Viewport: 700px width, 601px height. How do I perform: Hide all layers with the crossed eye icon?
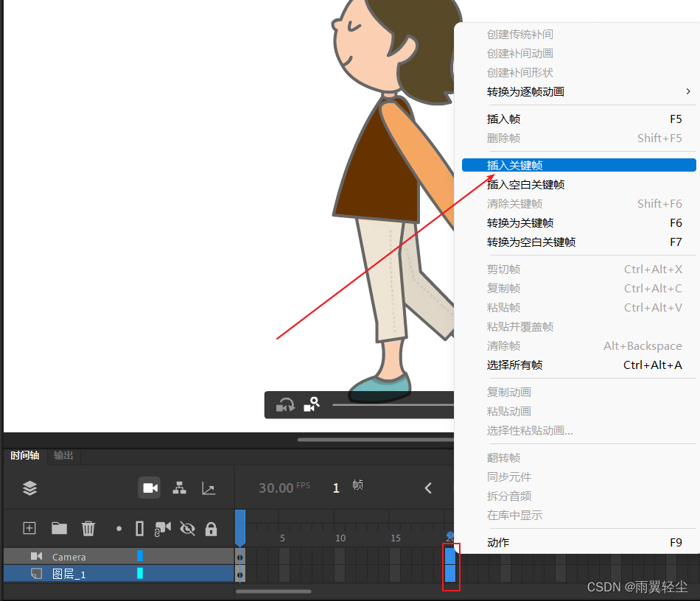[186, 528]
